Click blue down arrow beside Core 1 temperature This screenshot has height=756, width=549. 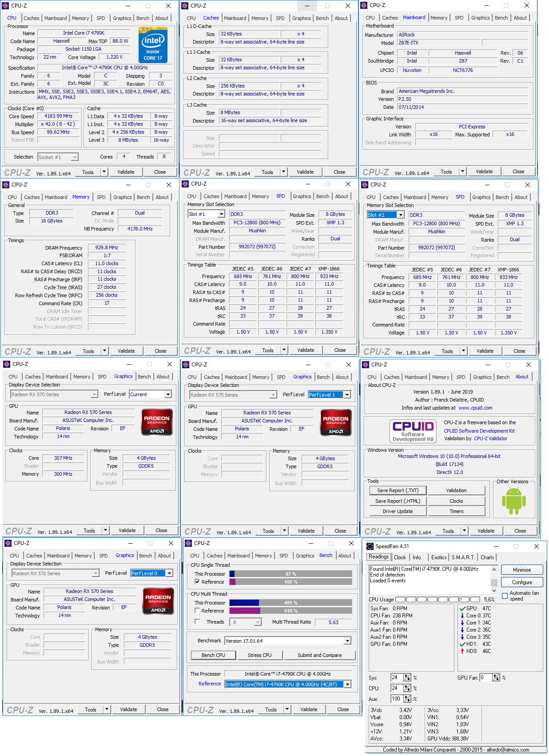coord(462,623)
